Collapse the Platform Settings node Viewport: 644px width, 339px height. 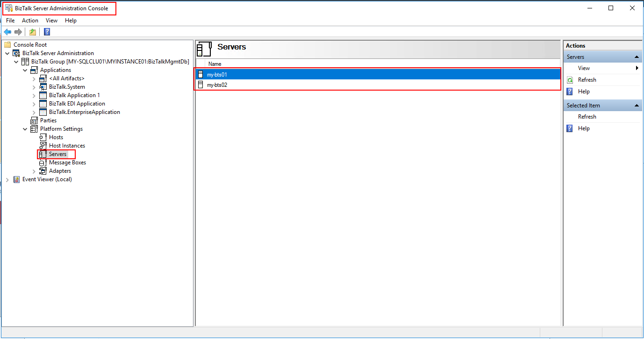(x=25, y=129)
